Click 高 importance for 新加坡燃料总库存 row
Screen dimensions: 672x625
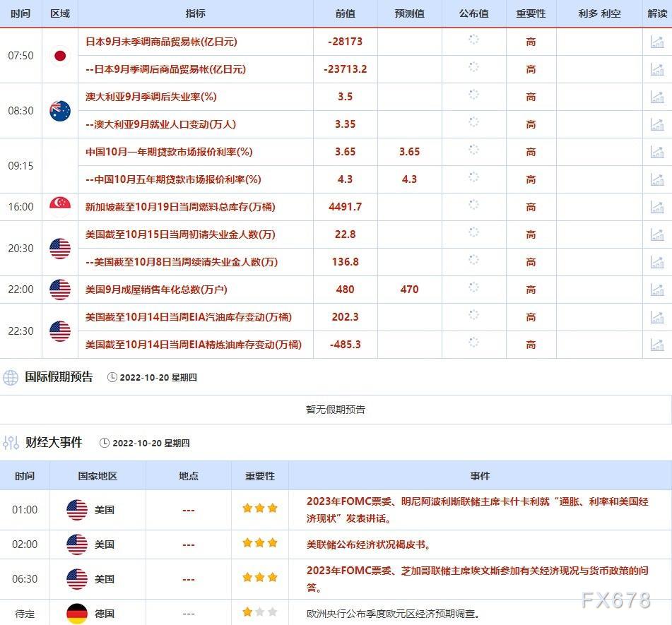531,208
